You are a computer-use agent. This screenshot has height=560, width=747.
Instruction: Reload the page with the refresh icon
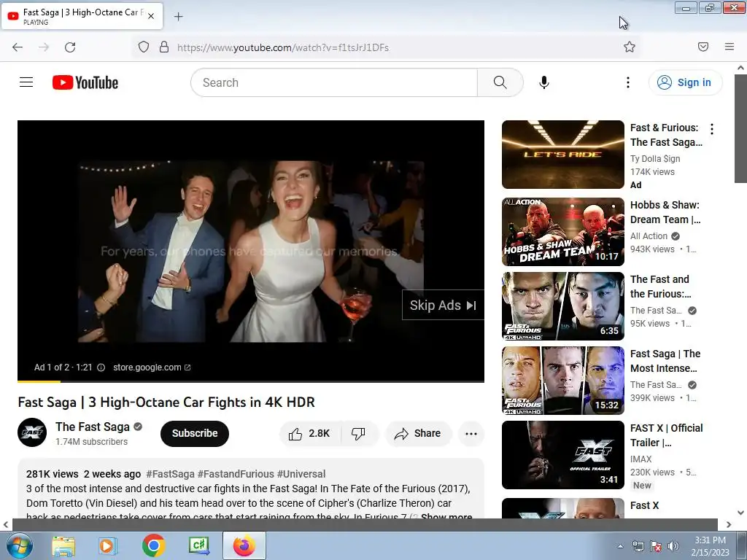(70, 47)
